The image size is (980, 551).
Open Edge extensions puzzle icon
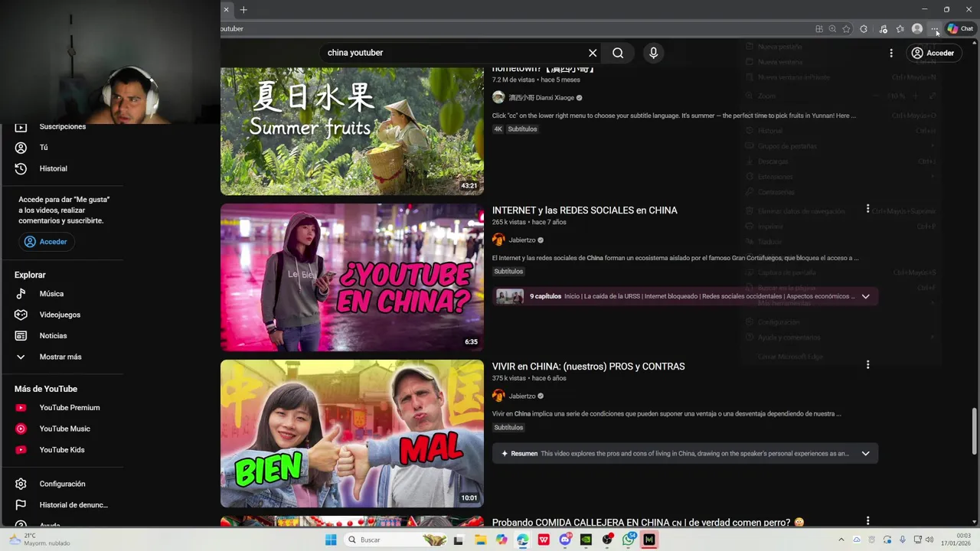(x=864, y=29)
